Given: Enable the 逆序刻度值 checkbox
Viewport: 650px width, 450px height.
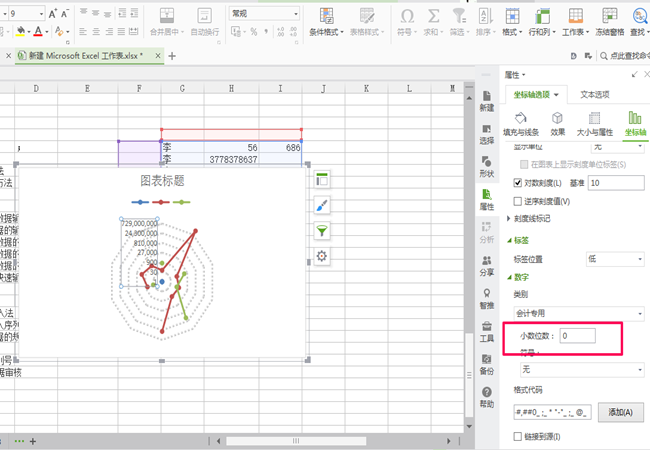Looking at the screenshot, I should 517,201.
